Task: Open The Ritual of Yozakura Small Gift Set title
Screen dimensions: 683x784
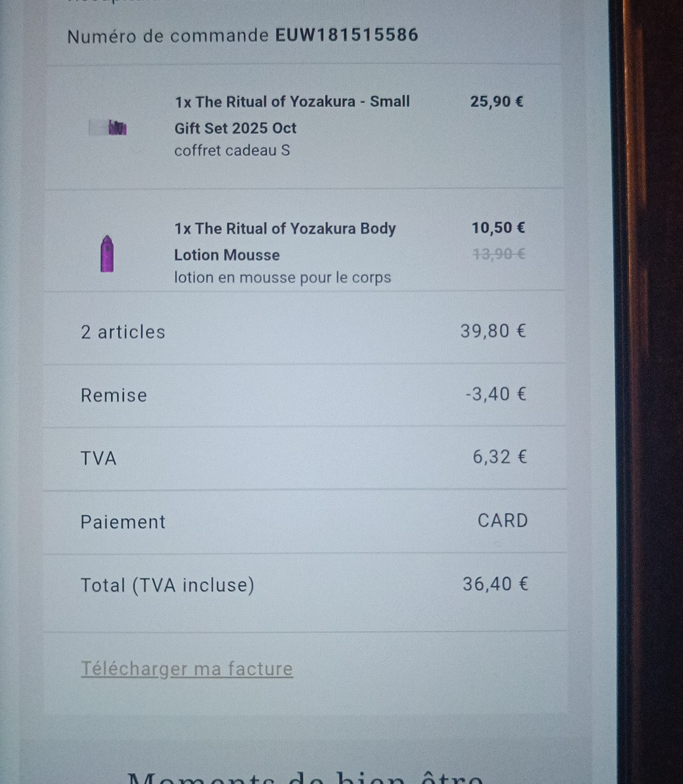Action: pos(292,114)
